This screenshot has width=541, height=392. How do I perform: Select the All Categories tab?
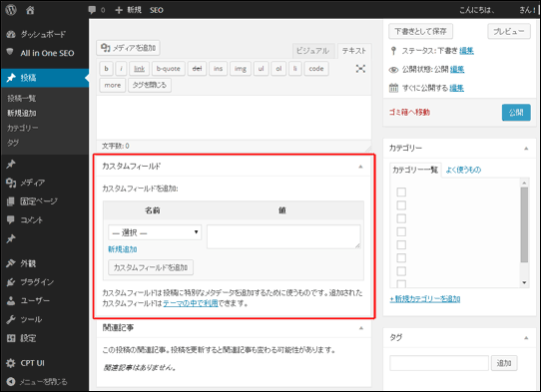pos(415,170)
